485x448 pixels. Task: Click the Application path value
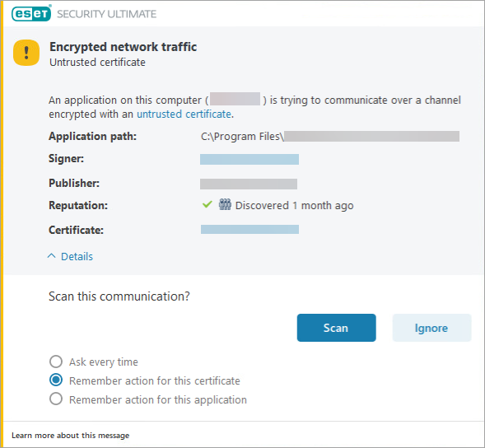[330, 136]
